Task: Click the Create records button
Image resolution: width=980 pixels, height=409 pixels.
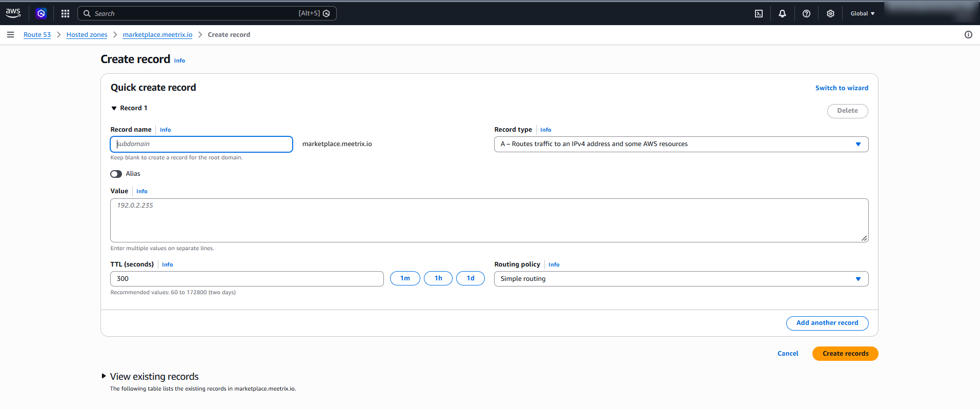Action: point(845,354)
